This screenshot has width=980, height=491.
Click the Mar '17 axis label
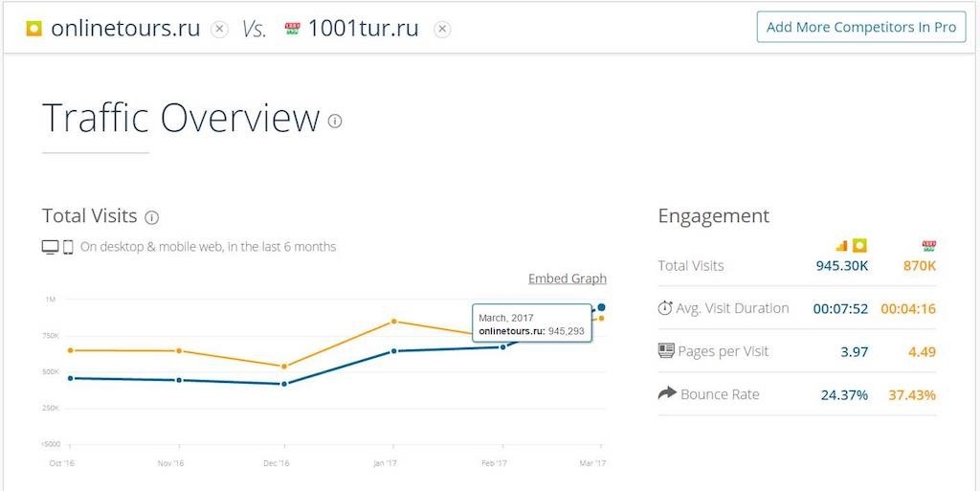tap(592, 463)
